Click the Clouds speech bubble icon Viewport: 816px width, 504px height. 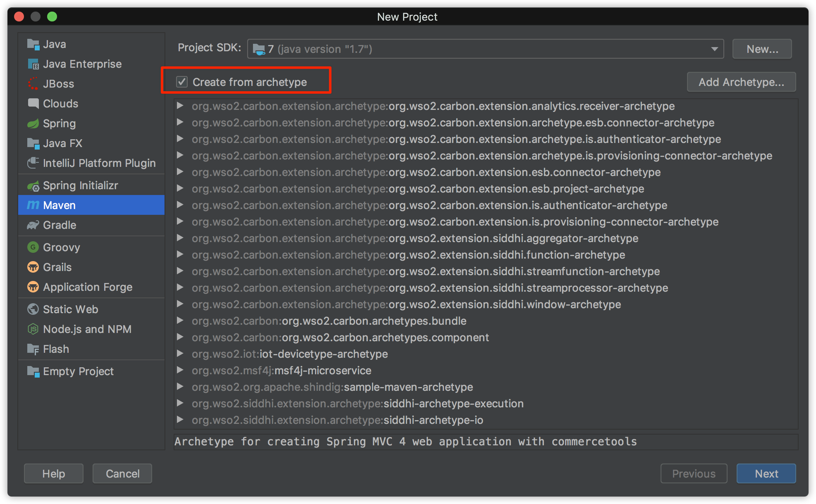click(33, 104)
